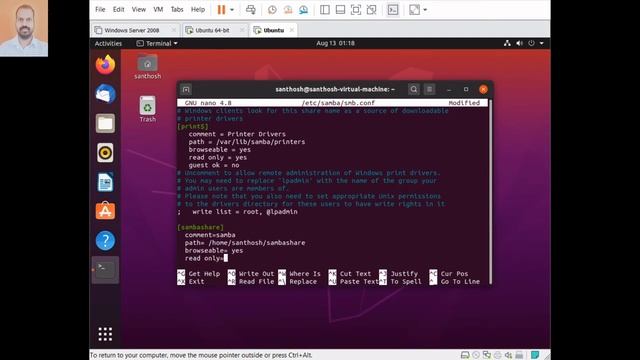The image size is (640, 360).
Task: Open LibreOffice Writer from the dock
Action: click(105, 182)
